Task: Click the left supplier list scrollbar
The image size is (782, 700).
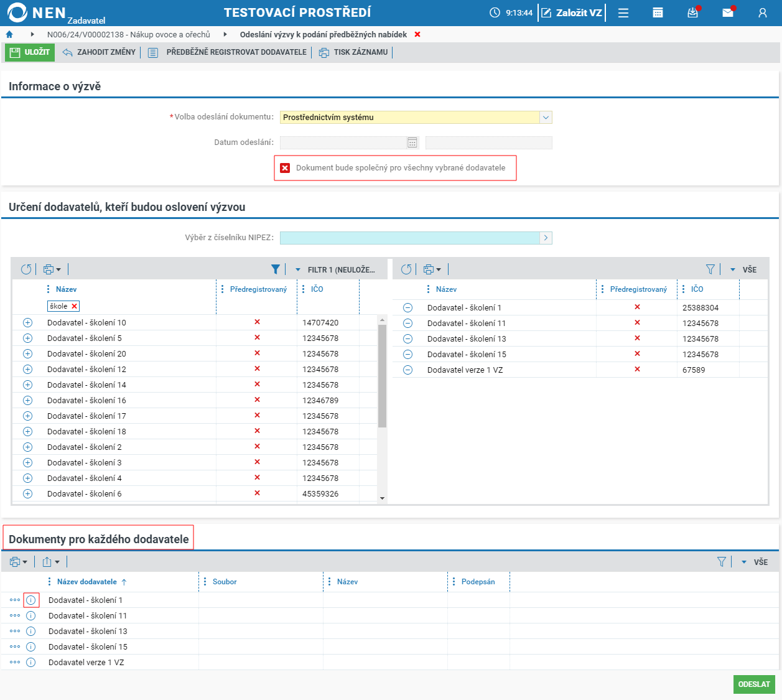Action: coord(382,376)
